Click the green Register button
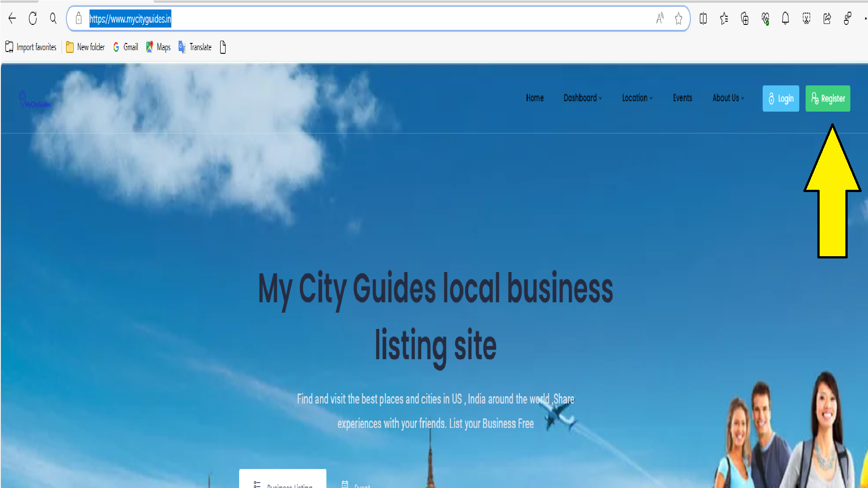 [828, 99]
